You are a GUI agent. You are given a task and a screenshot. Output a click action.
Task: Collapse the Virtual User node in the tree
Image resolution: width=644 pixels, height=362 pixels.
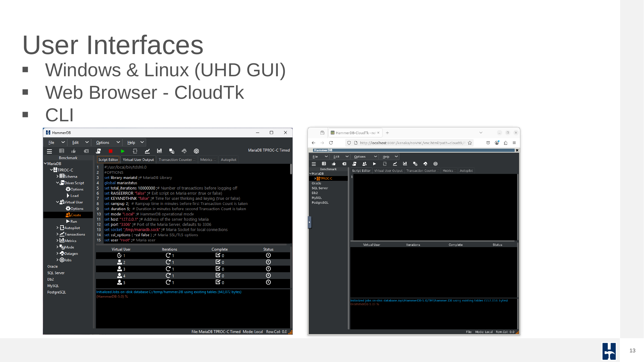click(x=58, y=202)
